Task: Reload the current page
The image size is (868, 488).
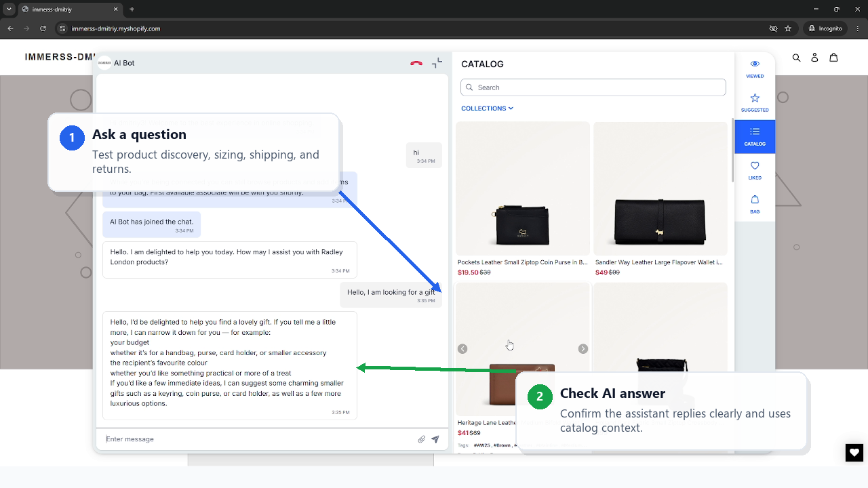Action: pos(43,28)
